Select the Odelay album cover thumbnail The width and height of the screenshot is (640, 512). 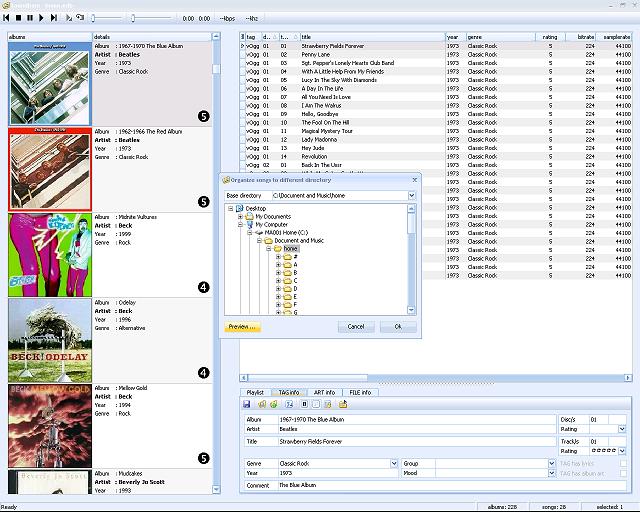49,340
